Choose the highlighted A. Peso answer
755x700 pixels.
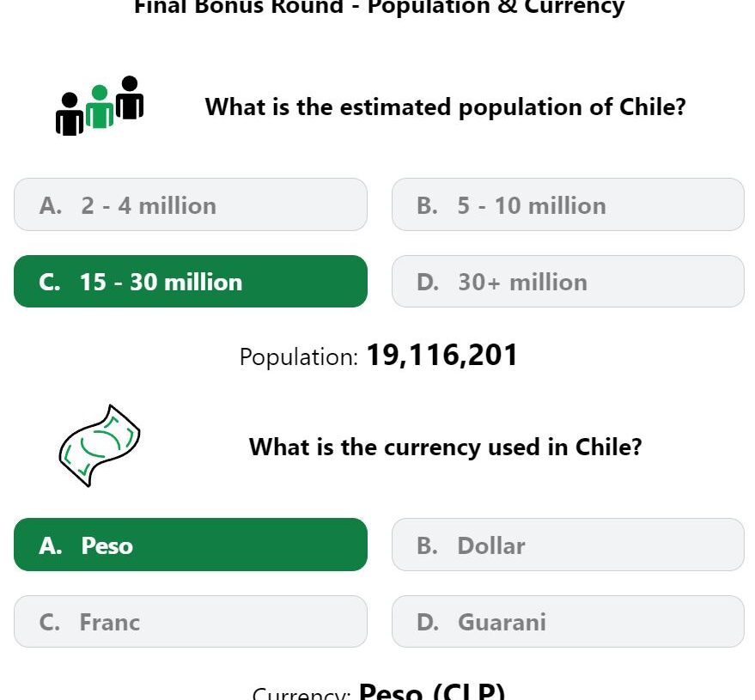pos(191,545)
